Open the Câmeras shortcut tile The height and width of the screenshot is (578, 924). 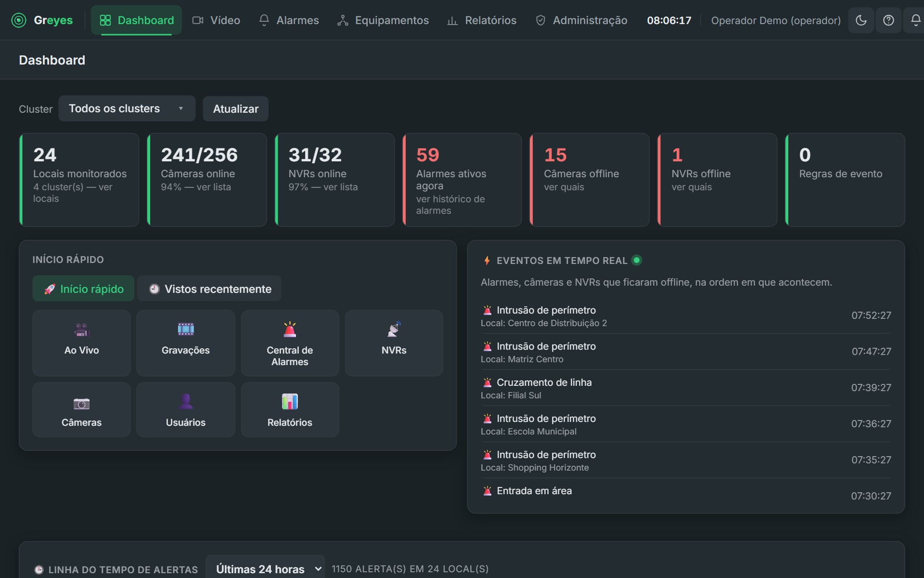click(x=81, y=409)
